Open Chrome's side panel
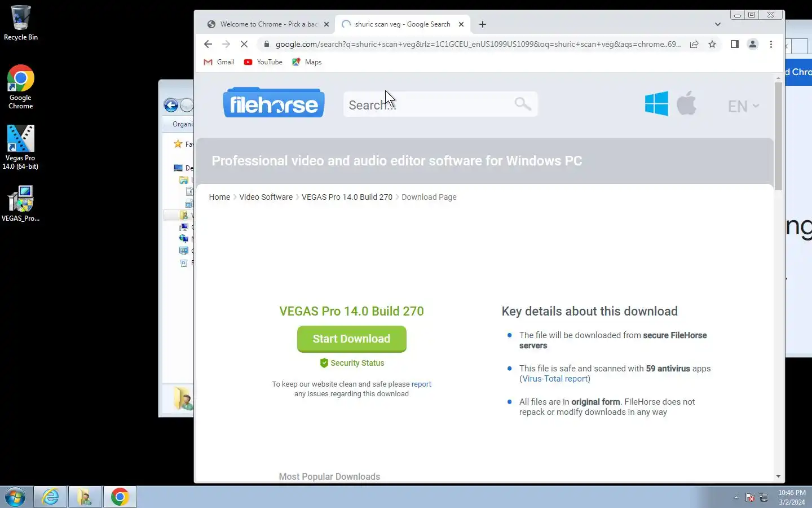Viewport: 812px width, 508px height. 734,44
